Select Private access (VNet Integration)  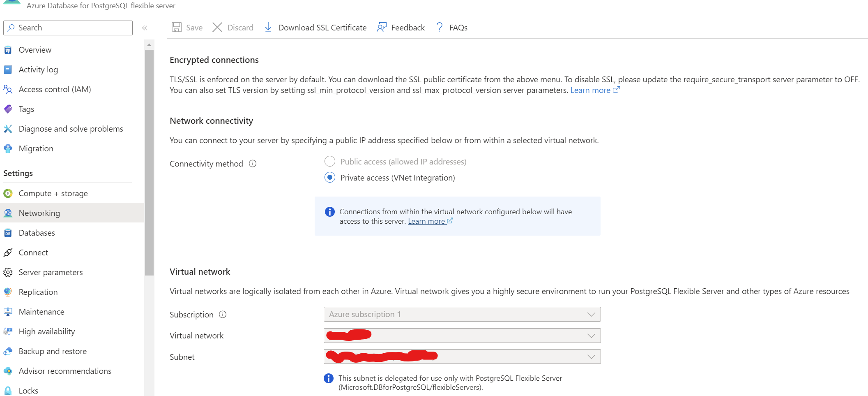tap(330, 177)
